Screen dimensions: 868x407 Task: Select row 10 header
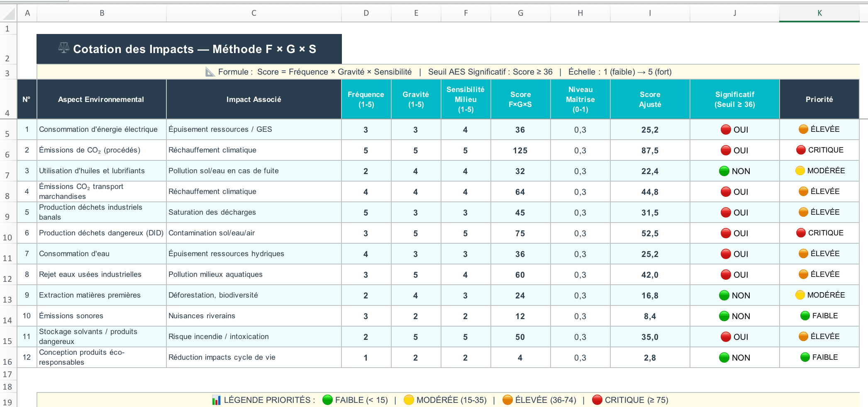pyautogui.click(x=7, y=233)
